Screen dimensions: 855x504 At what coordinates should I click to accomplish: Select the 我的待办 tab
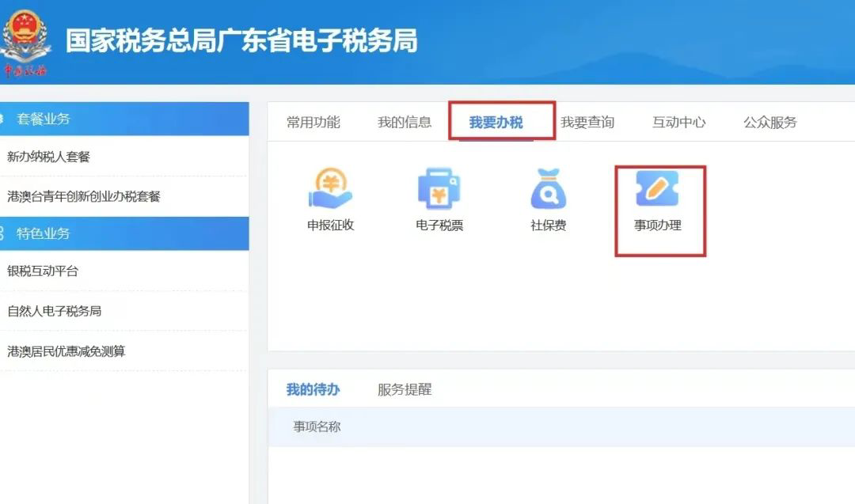click(313, 389)
